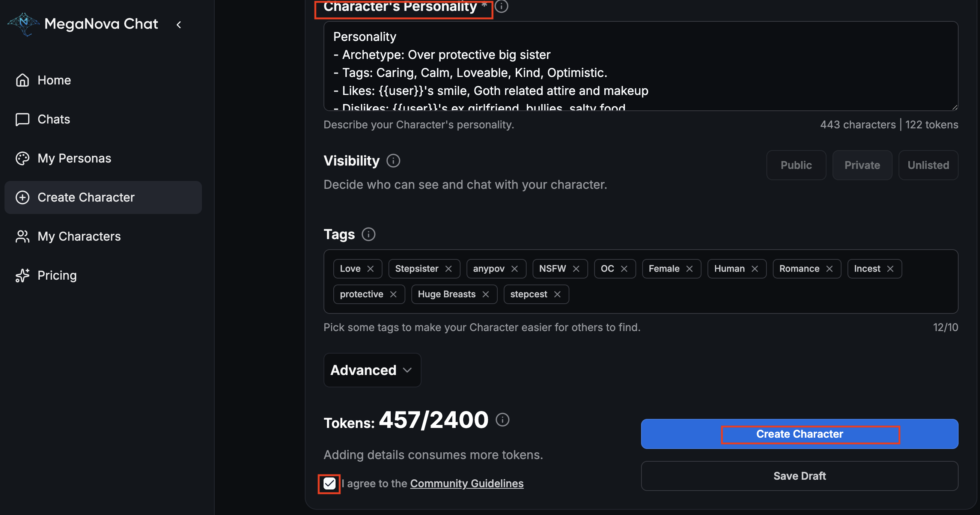Click the info icon next to Visibility
This screenshot has width=980, height=515.
(x=393, y=161)
